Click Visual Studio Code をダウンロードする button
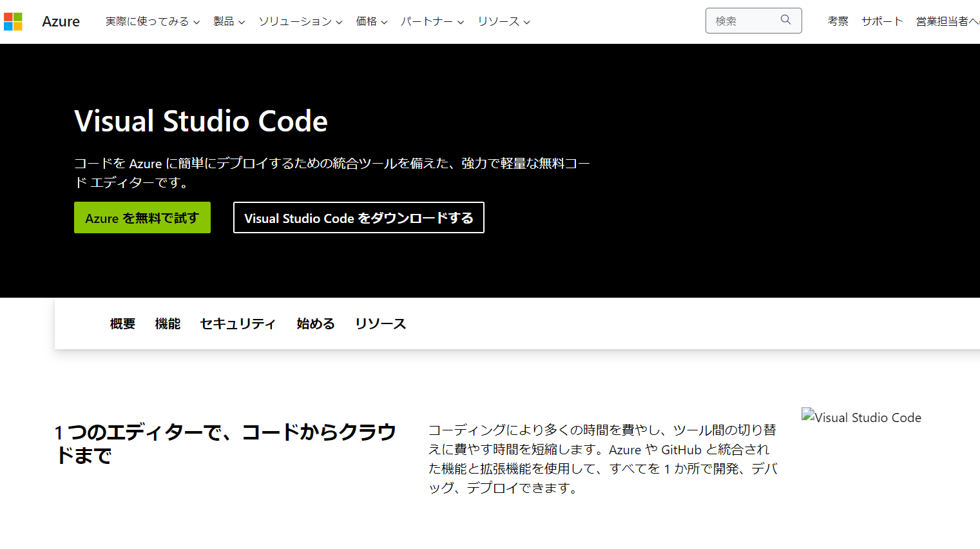Screen dimensions: 980x549 [x=359, y=218]
